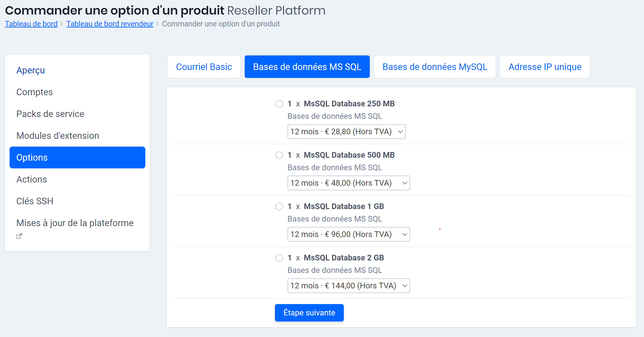
Task: Open the pricing dropdown for MsSQL 1 GB
Action: (x=349, y=234)
